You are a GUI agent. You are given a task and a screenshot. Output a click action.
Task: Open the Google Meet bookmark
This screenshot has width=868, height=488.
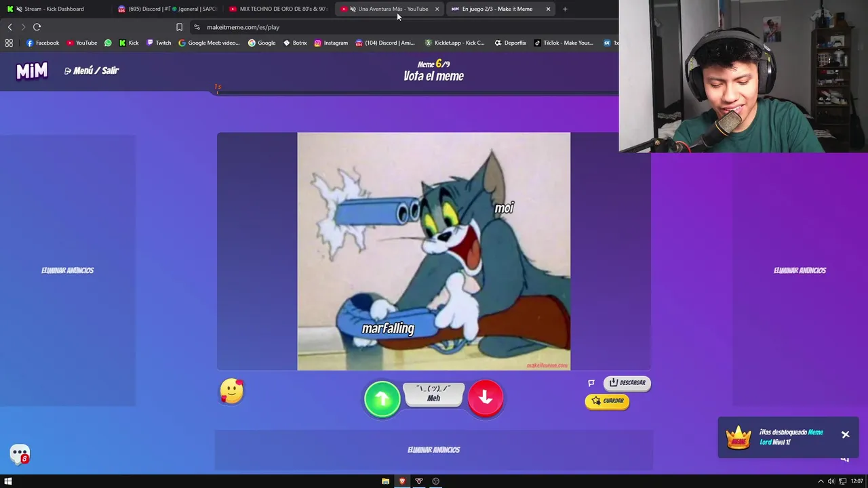point(209,43)
